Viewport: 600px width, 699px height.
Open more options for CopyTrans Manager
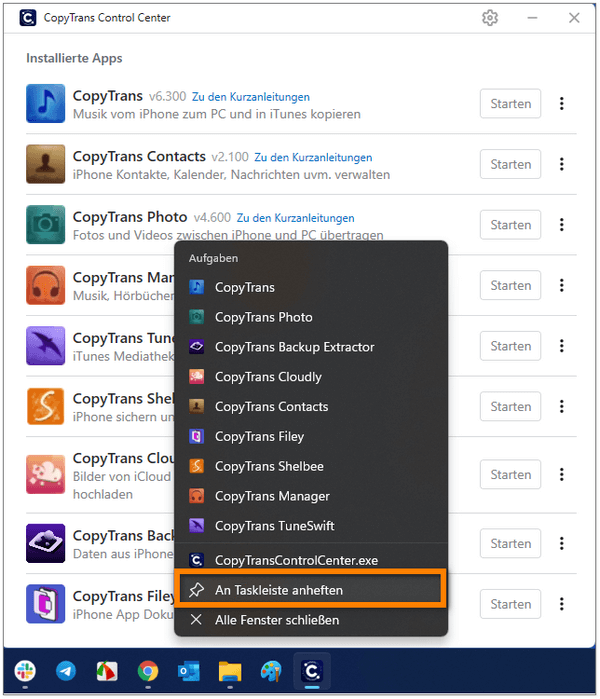tap(562, 285)
